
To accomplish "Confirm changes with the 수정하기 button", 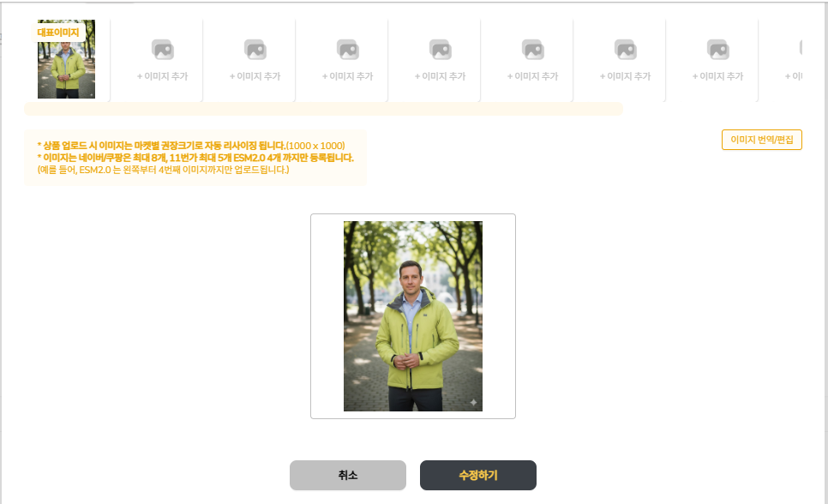I will click(477, 475).
